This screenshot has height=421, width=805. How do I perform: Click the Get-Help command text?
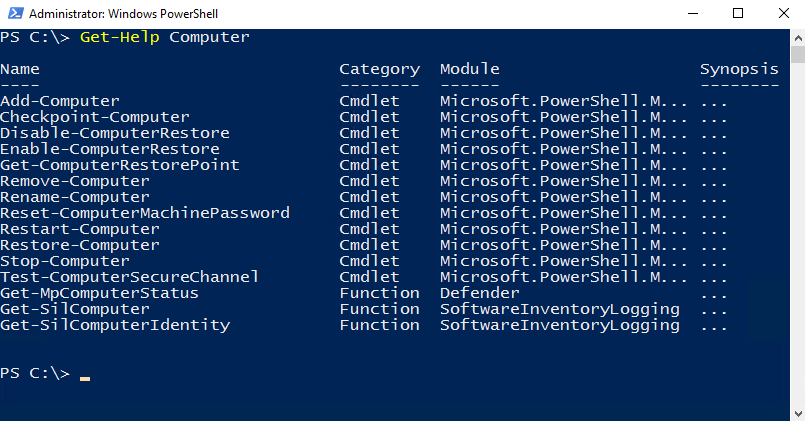pos(120,37)
